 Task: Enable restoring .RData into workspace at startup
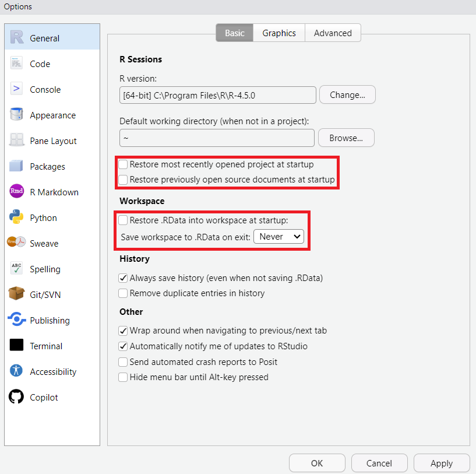pos(123,220)
